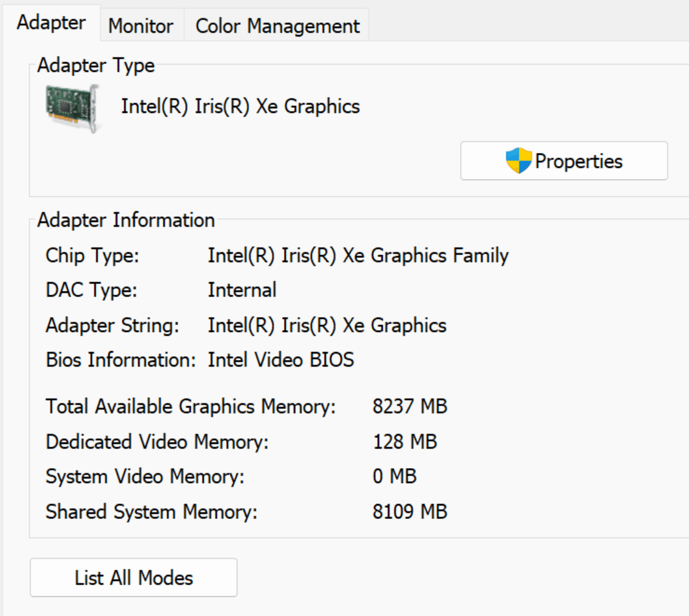Click the Chip Type value text

coord(358,255)
